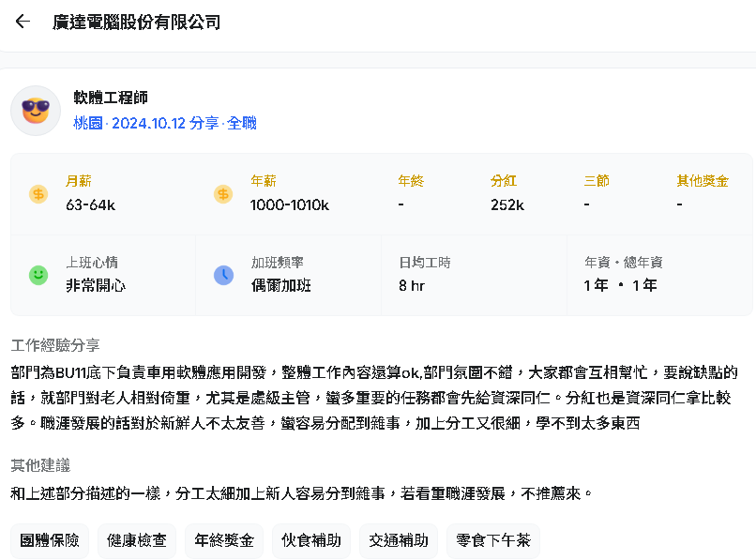Screen dimensions: 756x560
Task: Select the 1000-1010k annual salary value
Action: point(289,205)
